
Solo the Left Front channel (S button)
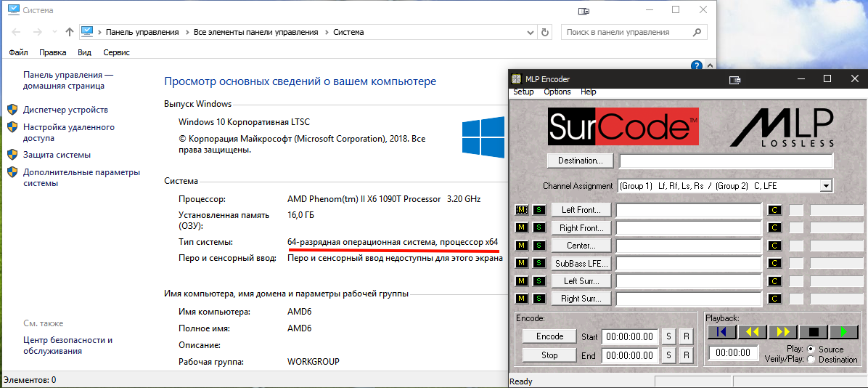tap(539, 210)
